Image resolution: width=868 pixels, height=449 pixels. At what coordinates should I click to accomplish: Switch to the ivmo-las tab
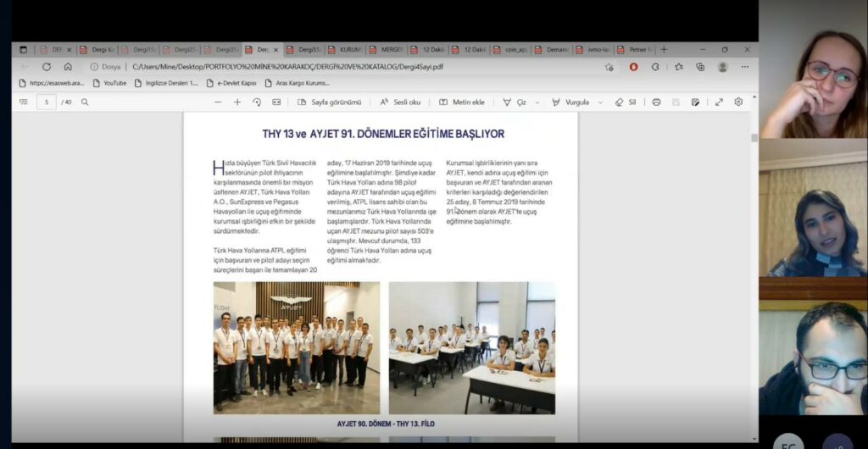point(594,50)
